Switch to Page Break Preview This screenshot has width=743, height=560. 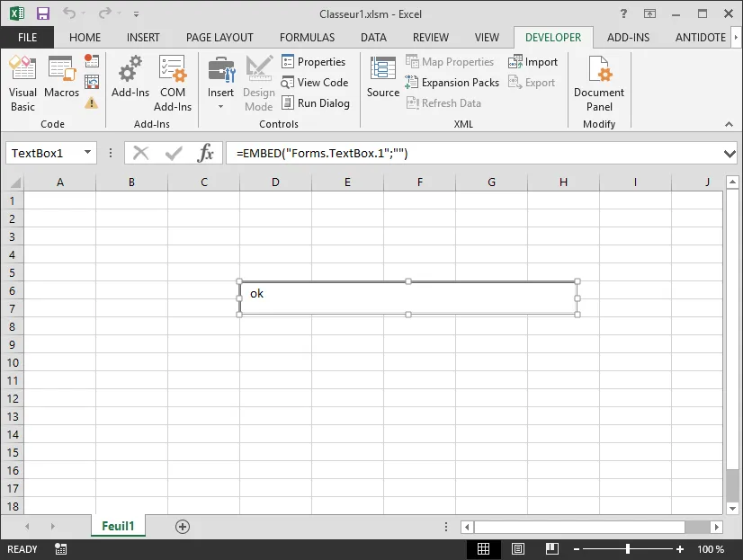click(552, 549)
